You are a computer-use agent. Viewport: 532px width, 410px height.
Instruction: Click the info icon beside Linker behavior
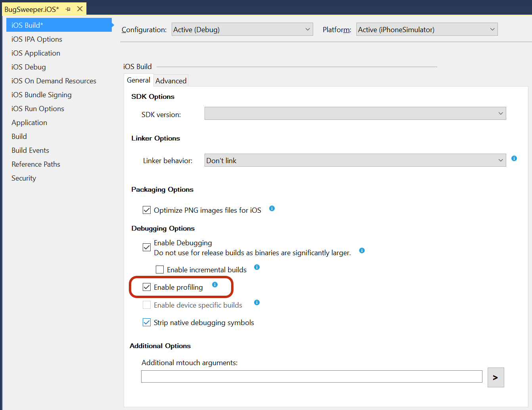point(514,158)
